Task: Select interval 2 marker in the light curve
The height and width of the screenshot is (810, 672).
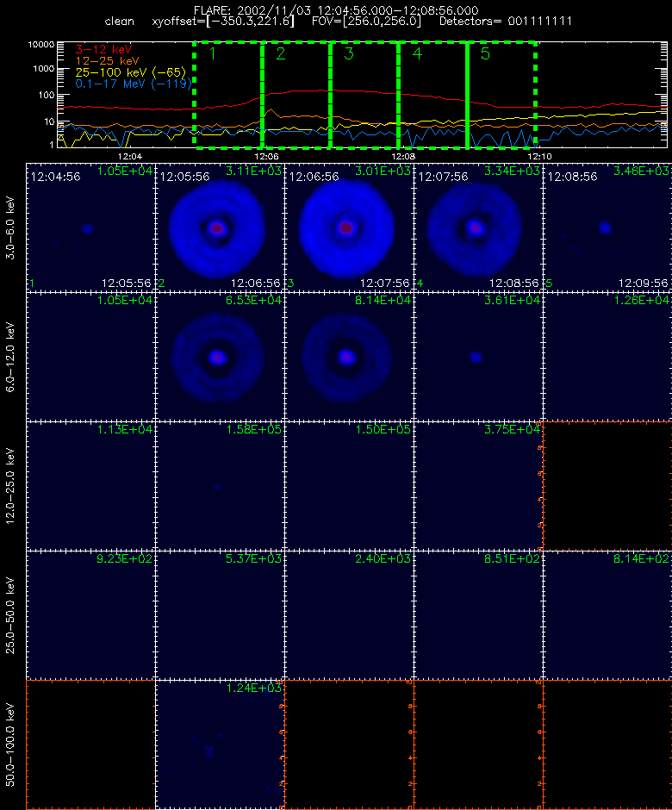Action: pyautogui.click(x=281, y=53)
